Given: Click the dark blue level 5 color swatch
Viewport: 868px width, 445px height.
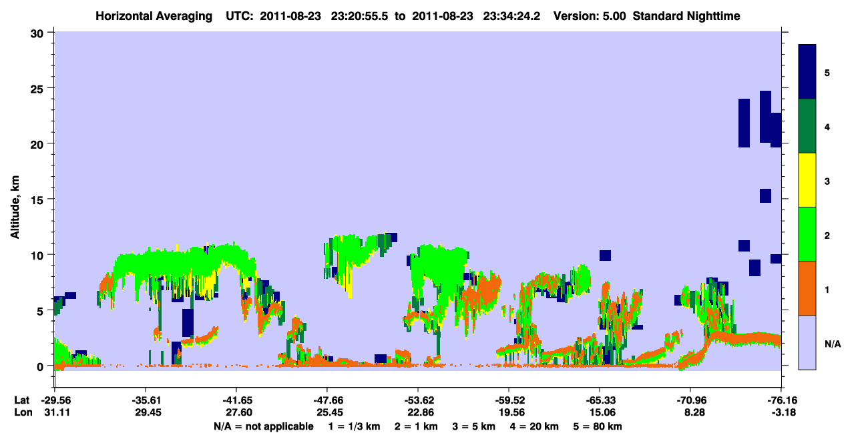Looking at the screenshot, I should tap(807, 72).
